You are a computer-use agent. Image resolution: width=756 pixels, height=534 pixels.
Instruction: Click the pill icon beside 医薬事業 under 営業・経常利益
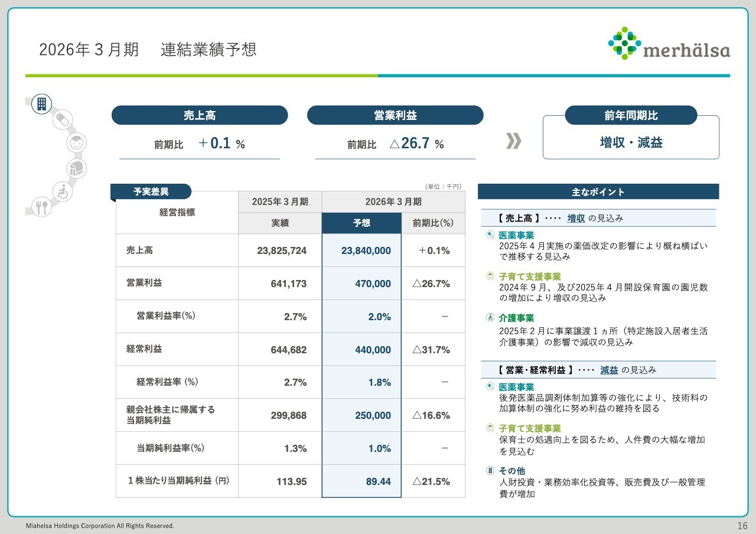tap(490, 387)
